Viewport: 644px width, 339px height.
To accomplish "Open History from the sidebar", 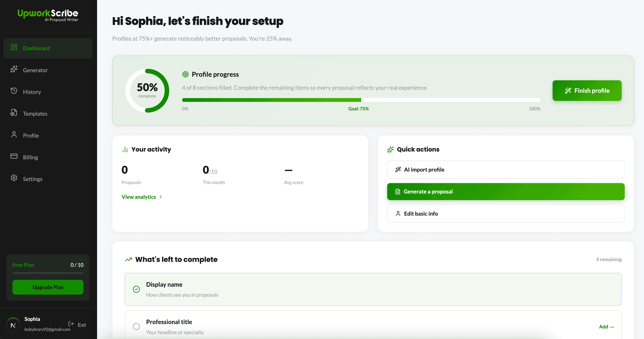I will [48, 92].
